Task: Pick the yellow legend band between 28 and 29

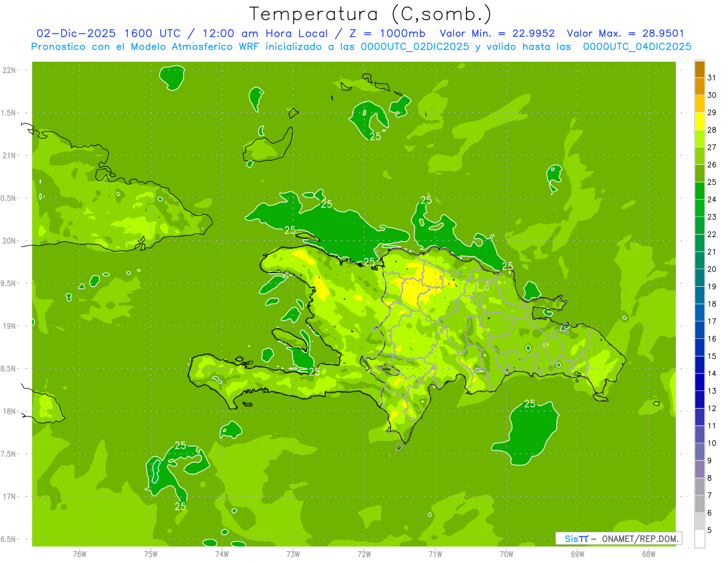Action: (x=699, y=121)
